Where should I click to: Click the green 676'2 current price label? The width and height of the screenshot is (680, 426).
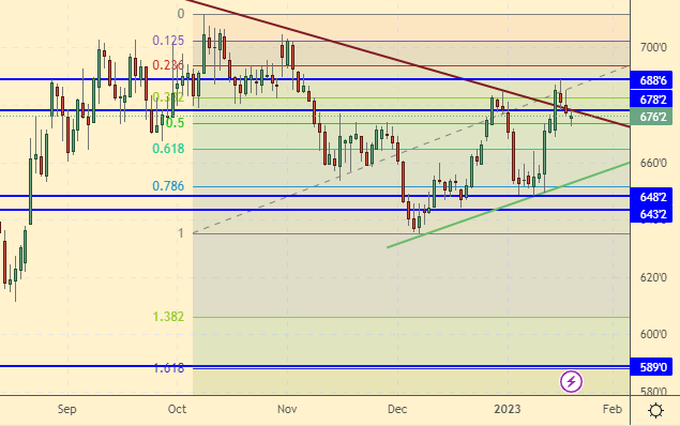pyautogui.click(x=654, y=116)
